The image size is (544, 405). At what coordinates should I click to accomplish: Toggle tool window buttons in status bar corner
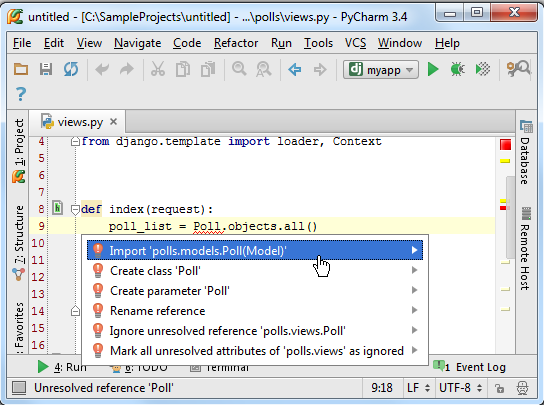(x=19, y=388)
